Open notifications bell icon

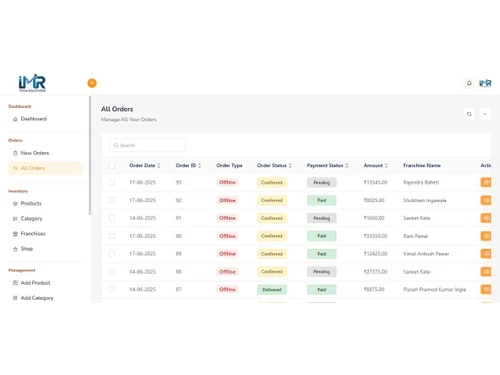click(469, 83)
